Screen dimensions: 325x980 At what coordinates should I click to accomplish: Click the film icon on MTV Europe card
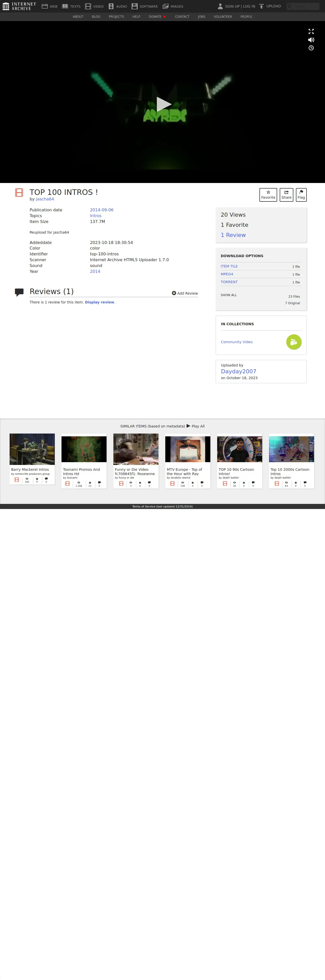point(172,483)
